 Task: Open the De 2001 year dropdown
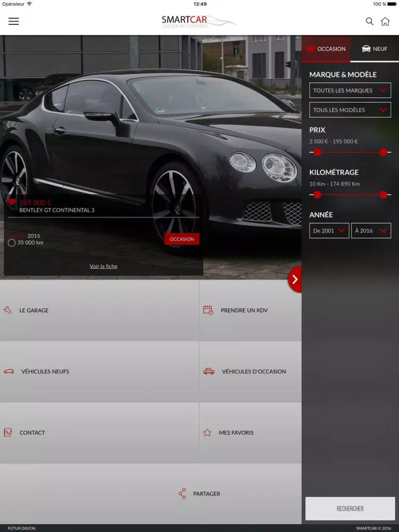pos(329,231)
